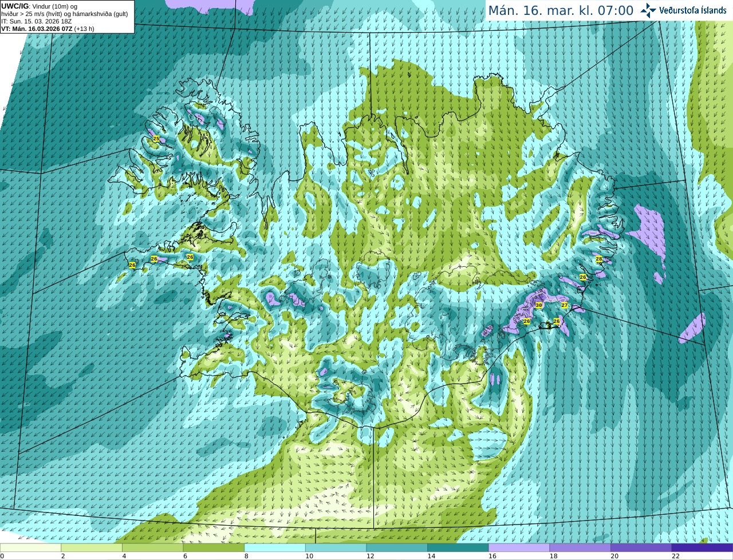Pick the 10–12 m/s light teal swatch
The image size is (733, 560).
[336, 547]
